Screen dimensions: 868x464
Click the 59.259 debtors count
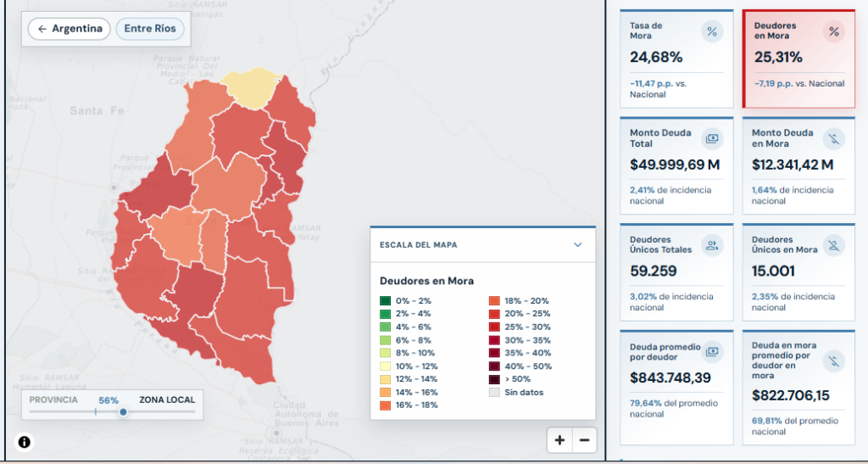[654, 271]
